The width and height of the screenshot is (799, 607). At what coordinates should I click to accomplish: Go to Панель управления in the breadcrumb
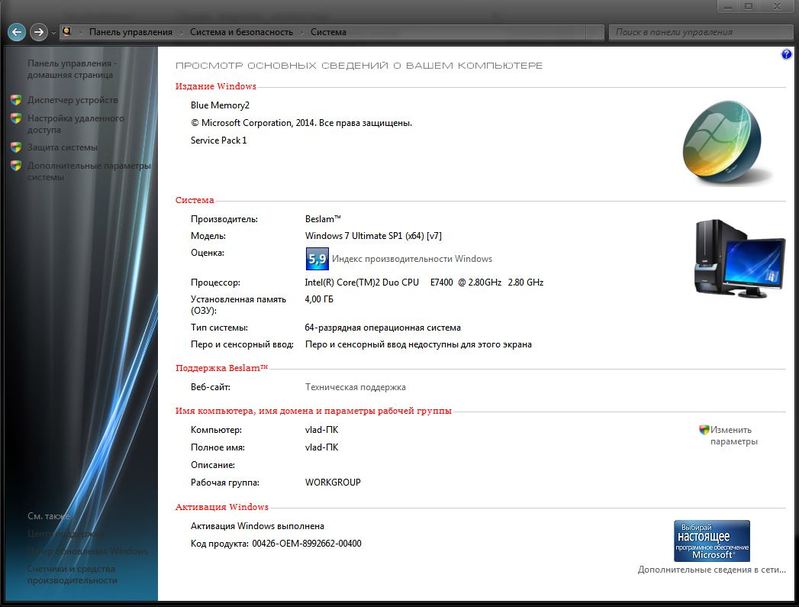click(x=130, y=32)
